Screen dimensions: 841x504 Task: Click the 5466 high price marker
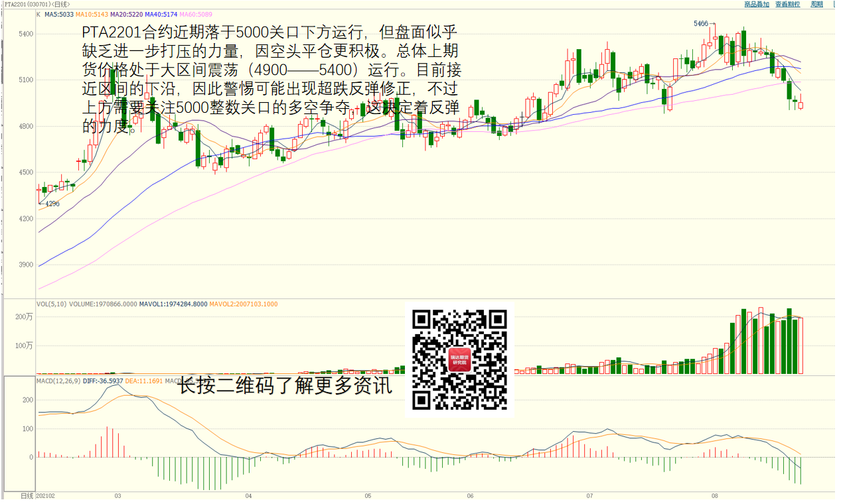pyautogui.click(x=701, y=24)
